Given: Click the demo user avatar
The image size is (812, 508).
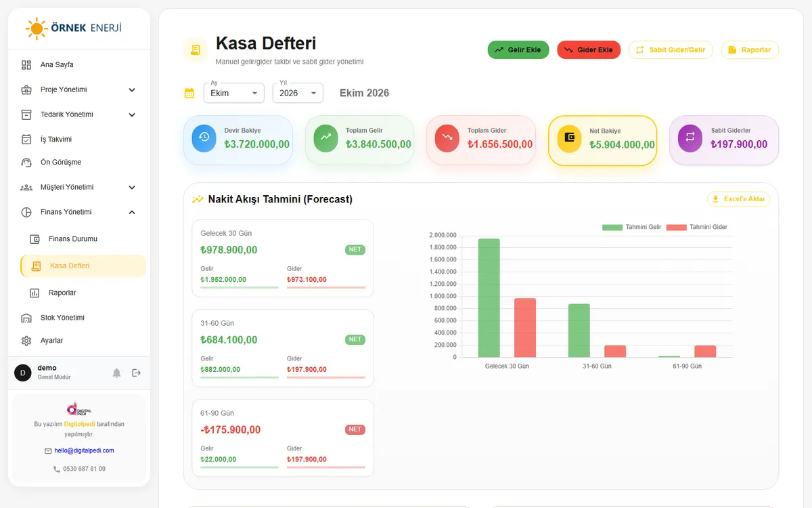Looking at the screenshot, I should pos(23,373).
